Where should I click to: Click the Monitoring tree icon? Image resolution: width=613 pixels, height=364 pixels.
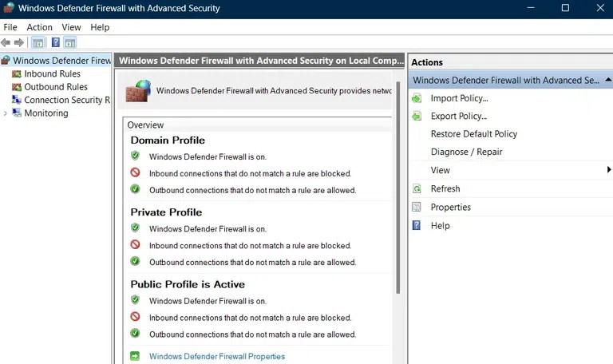click(17, 113)
